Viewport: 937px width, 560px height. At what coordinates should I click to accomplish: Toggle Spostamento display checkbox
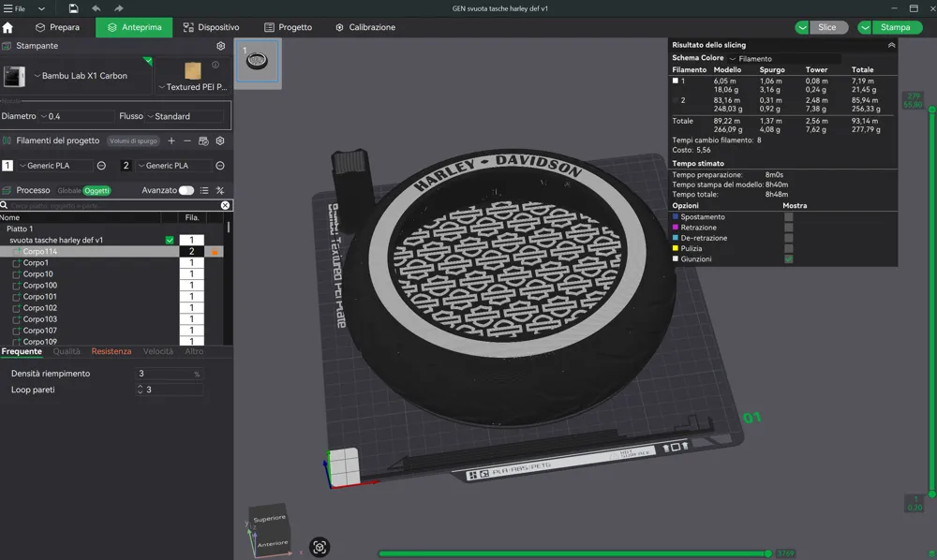[789, 217]
